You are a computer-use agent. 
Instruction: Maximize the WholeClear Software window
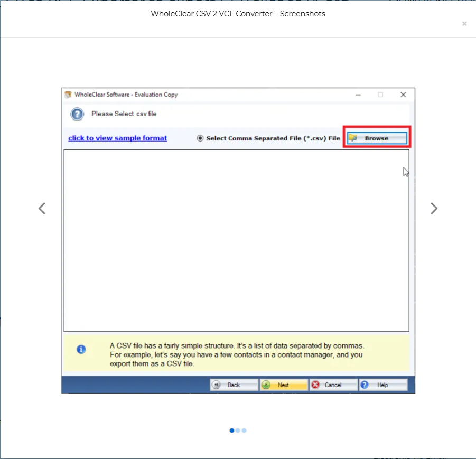click(380, 95)
